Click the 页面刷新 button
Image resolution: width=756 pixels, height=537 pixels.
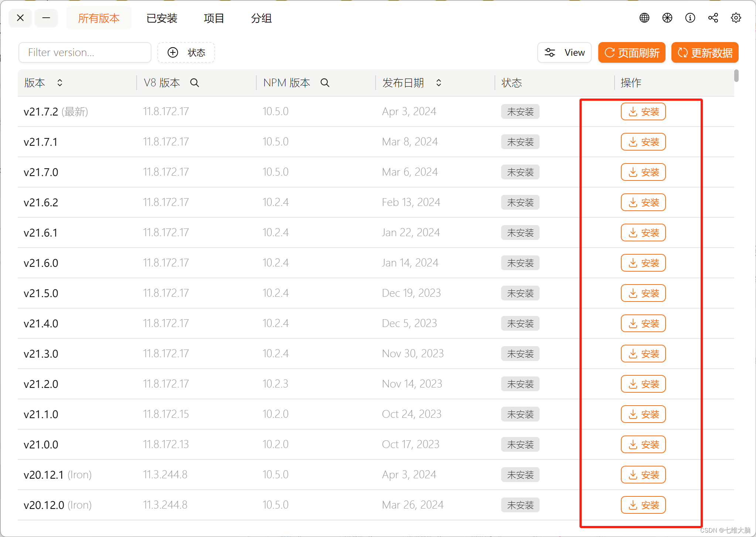(x=632, y=52)
